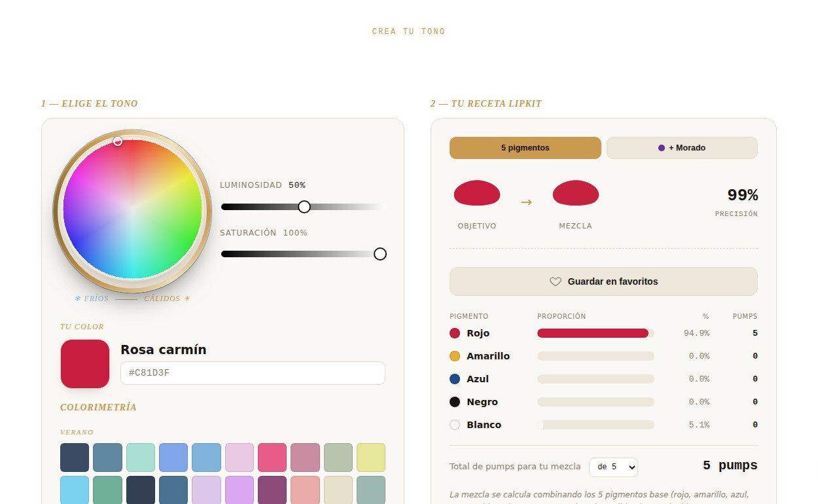Screen dimensions: 818x504
Task: Click the 'CREA TU TONO' heading
Action: pyautogui.click(x=409, y=31)
